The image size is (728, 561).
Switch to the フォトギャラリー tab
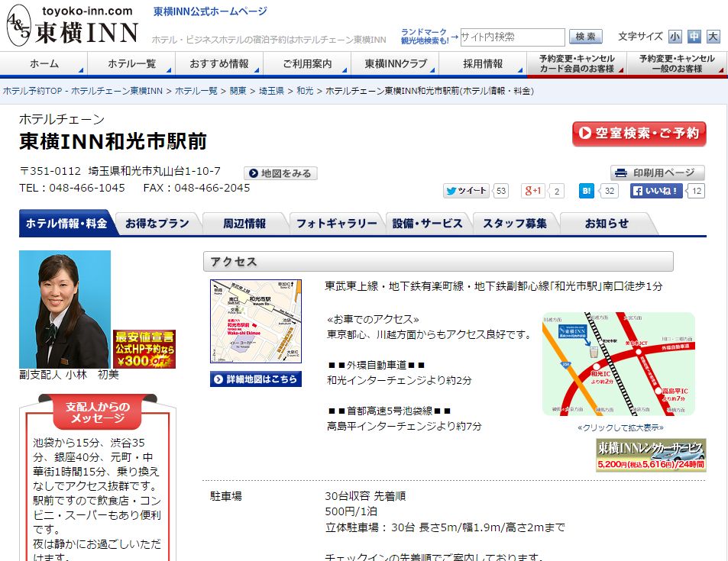pos(337,224)
